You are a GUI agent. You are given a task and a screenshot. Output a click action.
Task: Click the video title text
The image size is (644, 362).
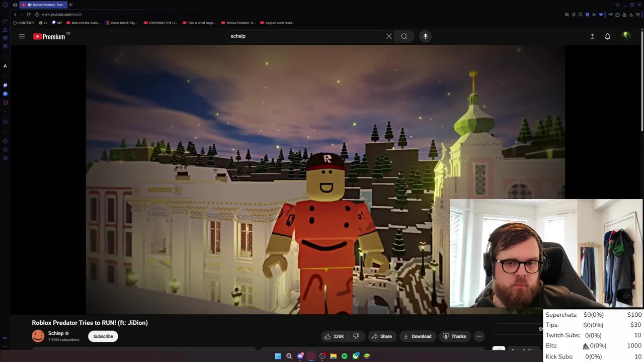[x=90, y=323]
